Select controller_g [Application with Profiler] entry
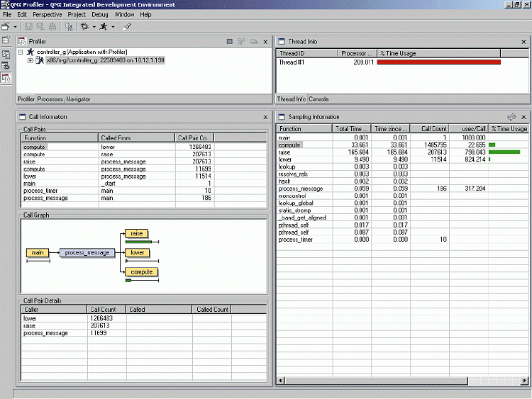The height and width of the screenshot is (399, 532). [82, 52]
